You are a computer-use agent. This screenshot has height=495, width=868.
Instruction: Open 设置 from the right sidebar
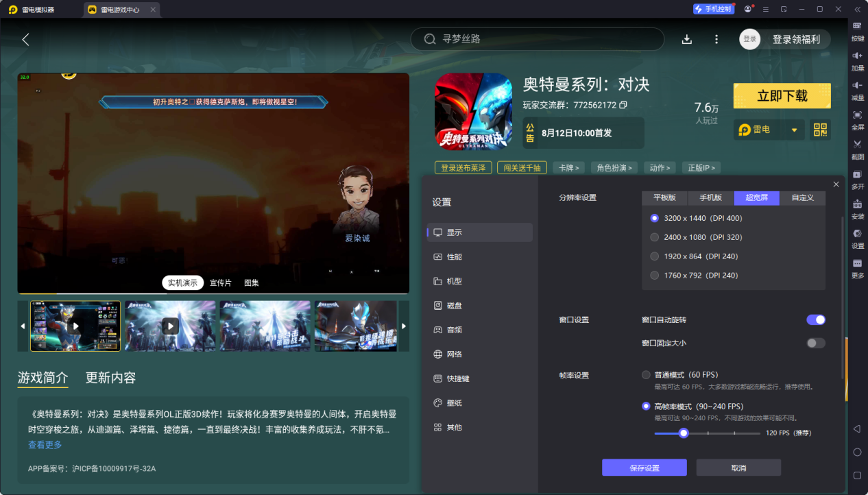[x=857, y=238]
